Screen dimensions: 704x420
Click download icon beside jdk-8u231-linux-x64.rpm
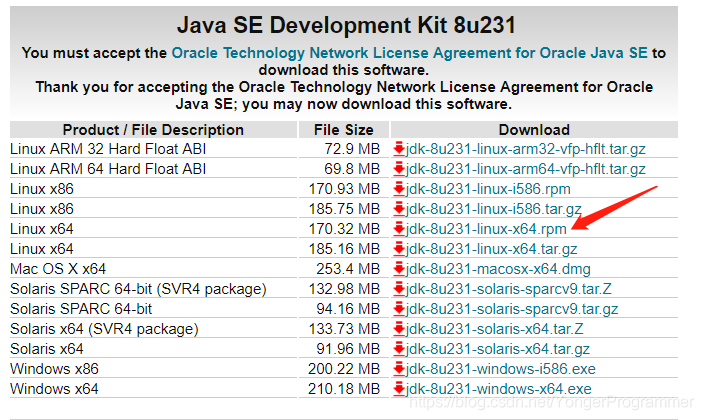pyautogui.click(x=399, y=229)
